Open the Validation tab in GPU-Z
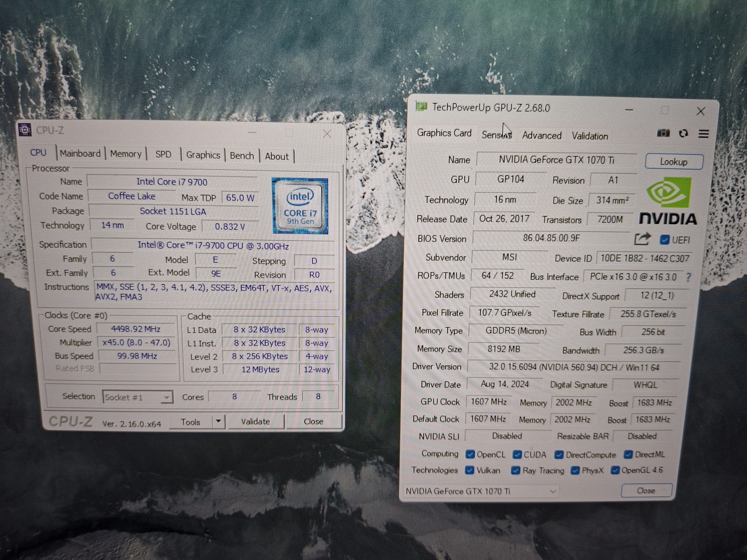The image size is (747, 560). click(x=590, y=136)
